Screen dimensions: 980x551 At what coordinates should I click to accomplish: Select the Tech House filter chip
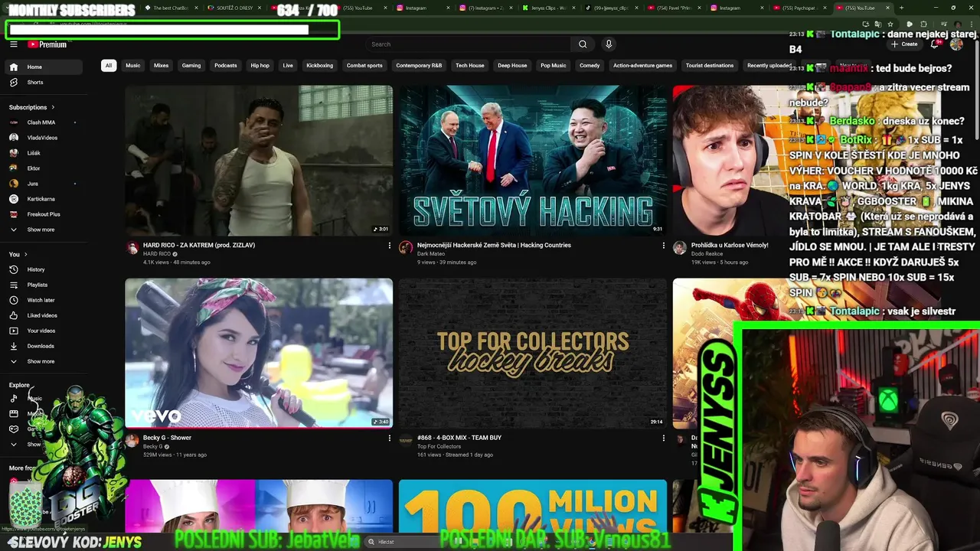pos(470,65)
